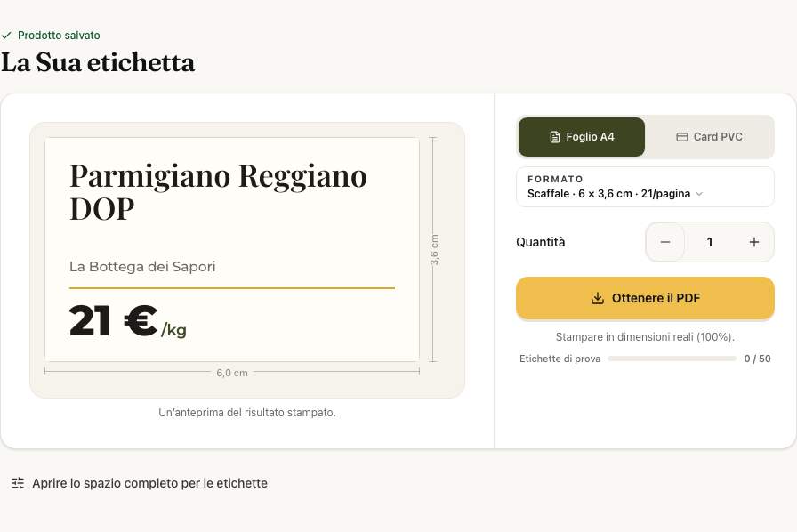This screenshot has height=532, width=797.
Task: Click the checkmark icon next to Prodotto salvato
Action: coord(6,36)
